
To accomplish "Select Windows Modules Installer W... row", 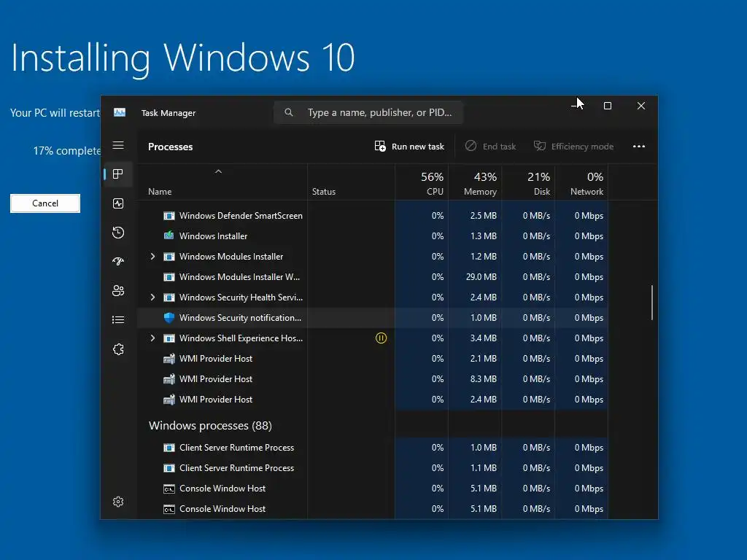I will point(373,276).
